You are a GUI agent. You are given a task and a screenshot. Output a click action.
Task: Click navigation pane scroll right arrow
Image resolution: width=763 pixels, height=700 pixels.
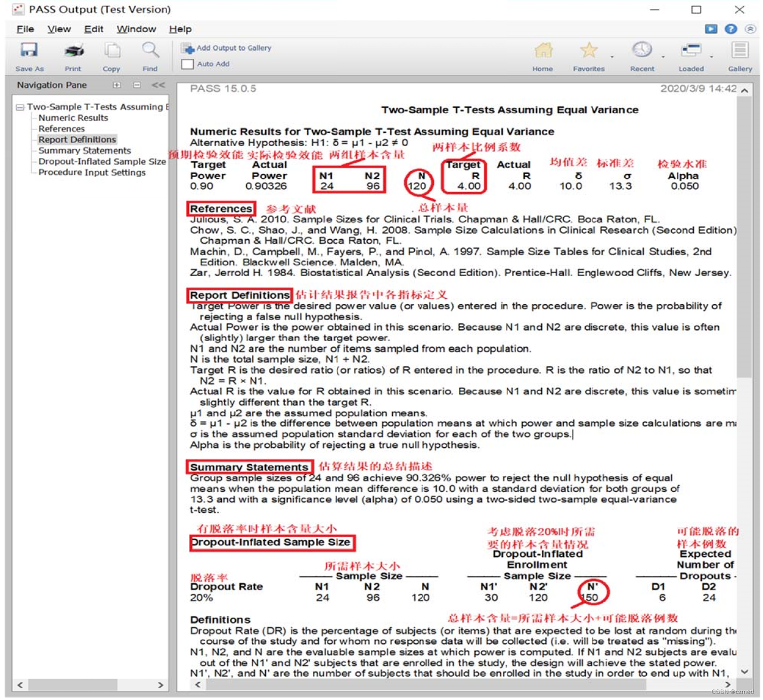coord(160,685)
